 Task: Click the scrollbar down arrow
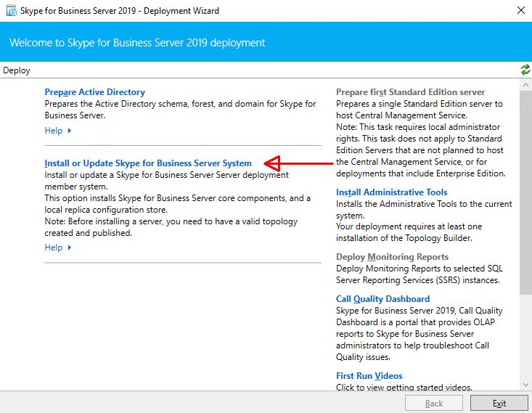coord(525,385)
